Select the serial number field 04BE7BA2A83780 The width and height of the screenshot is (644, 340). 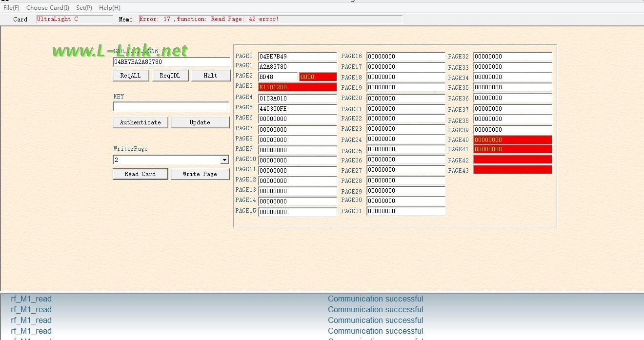pos(171,62)
